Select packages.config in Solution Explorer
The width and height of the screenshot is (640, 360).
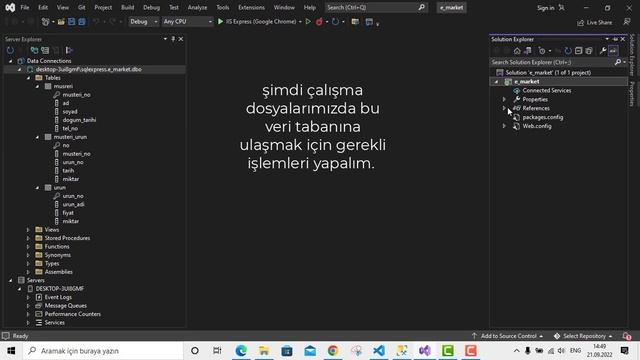[542, 117]
